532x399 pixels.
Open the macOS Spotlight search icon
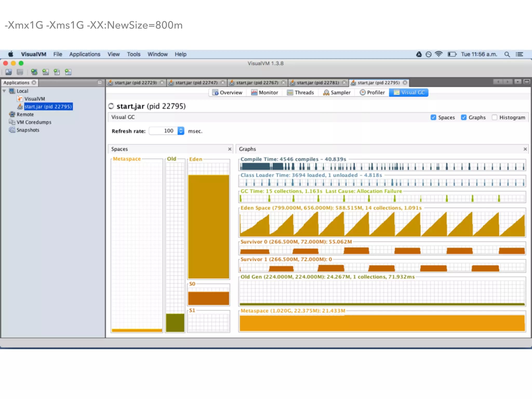[x=507, y=54]
